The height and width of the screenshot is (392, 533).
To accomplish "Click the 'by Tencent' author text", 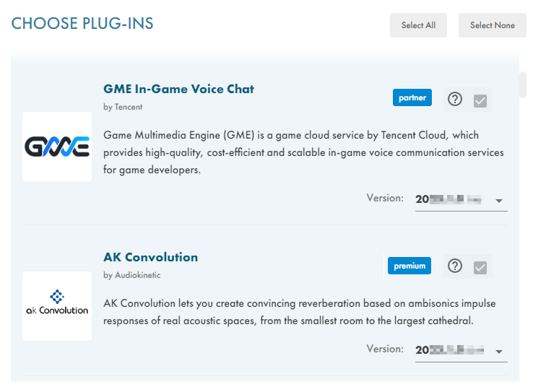I will 123,107.
